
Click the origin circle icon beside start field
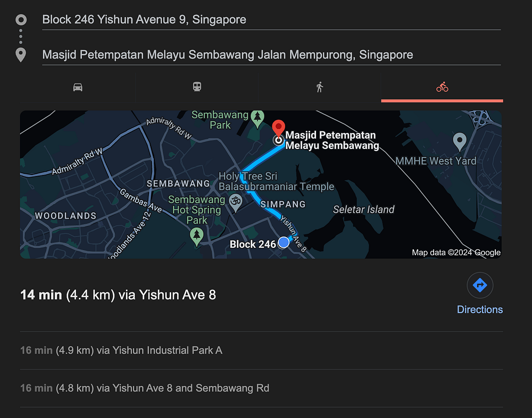tap(21, 20)
